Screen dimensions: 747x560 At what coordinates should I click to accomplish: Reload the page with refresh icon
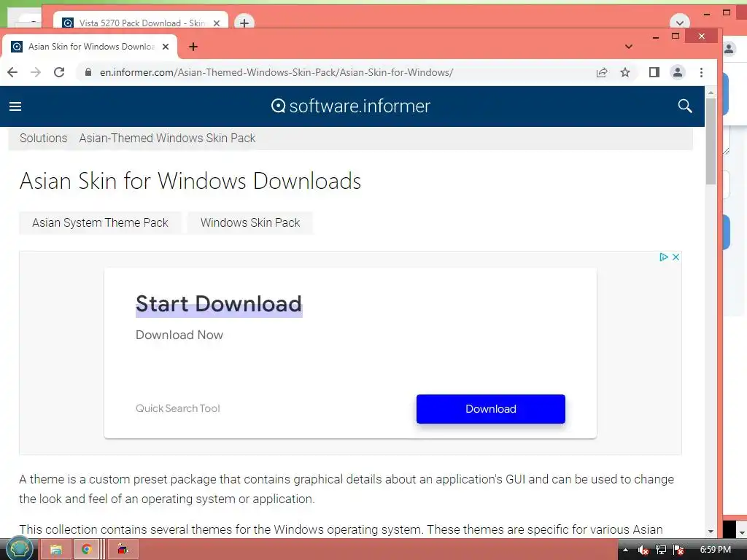(x=59, y=72)
